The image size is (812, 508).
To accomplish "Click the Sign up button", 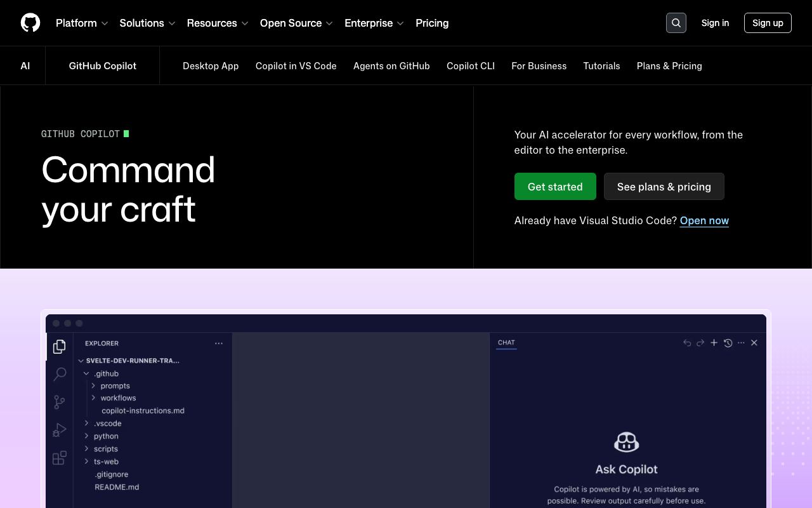I will point(768,23).
